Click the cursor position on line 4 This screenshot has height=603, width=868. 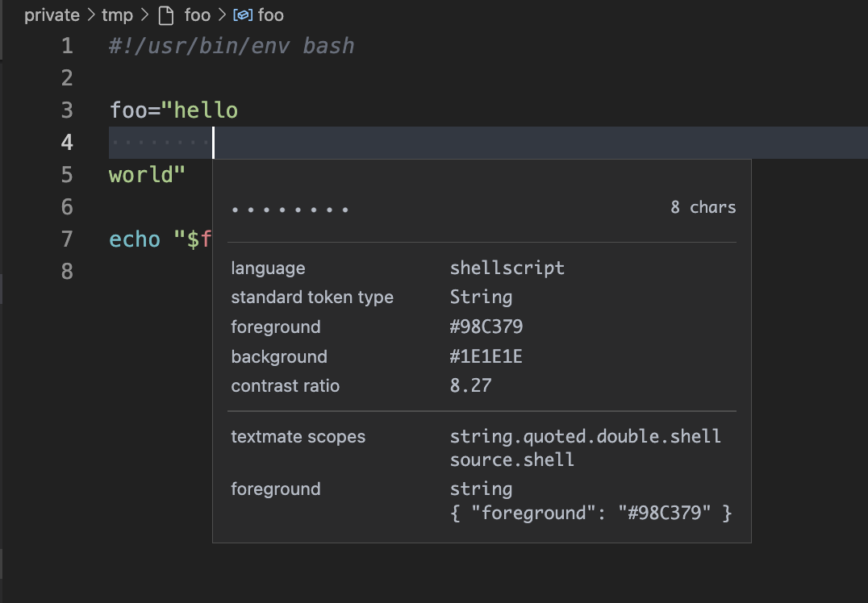pyautogui.click(x=213, y=142)
